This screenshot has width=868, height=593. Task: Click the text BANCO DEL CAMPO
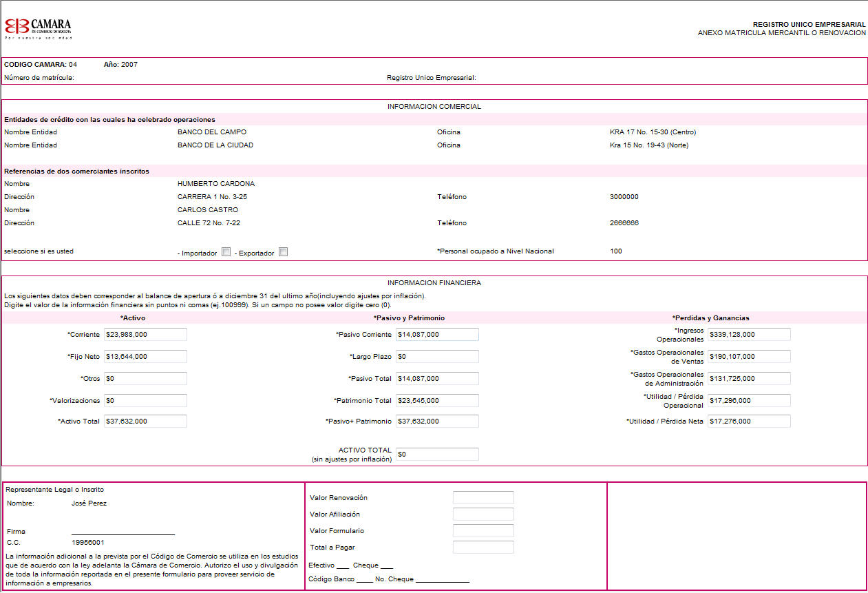click(212, 132)
